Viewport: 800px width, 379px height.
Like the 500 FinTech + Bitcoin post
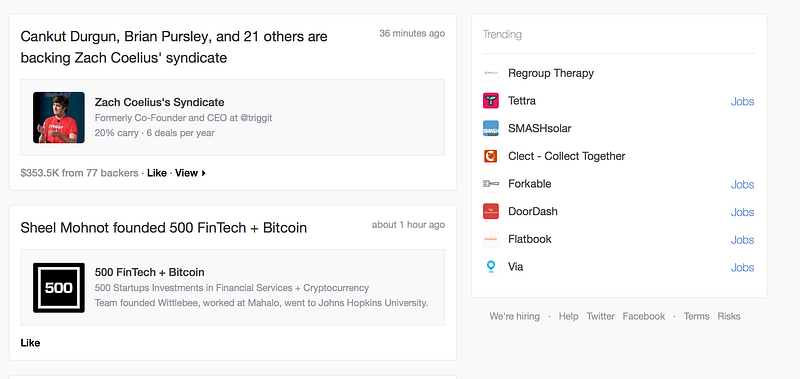click(x=30, y=343)
